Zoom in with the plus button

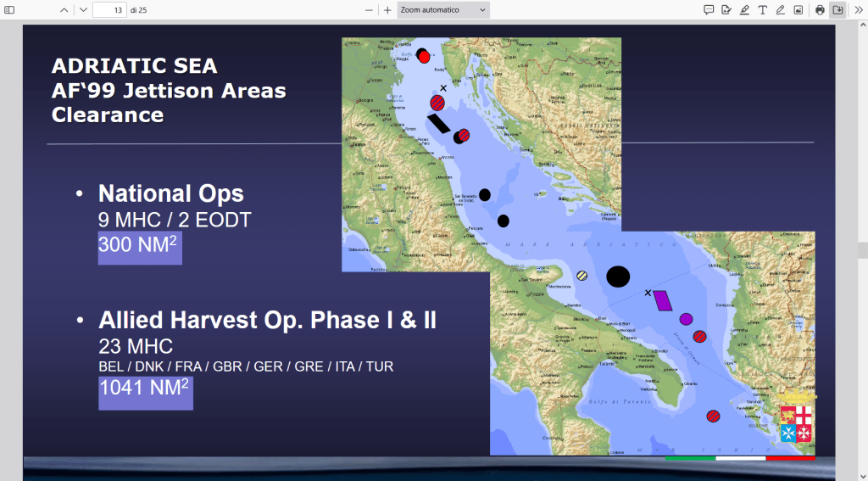coord(387,10)
